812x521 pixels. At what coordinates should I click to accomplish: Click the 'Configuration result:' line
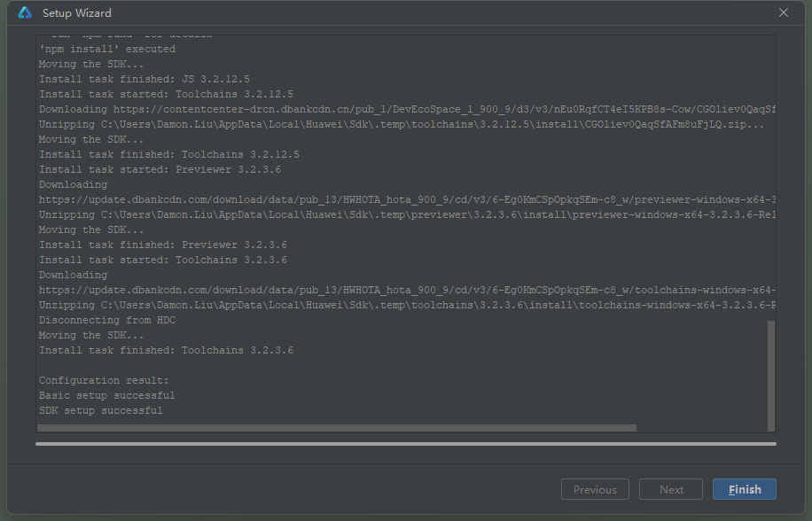click(x=104, y=380)
